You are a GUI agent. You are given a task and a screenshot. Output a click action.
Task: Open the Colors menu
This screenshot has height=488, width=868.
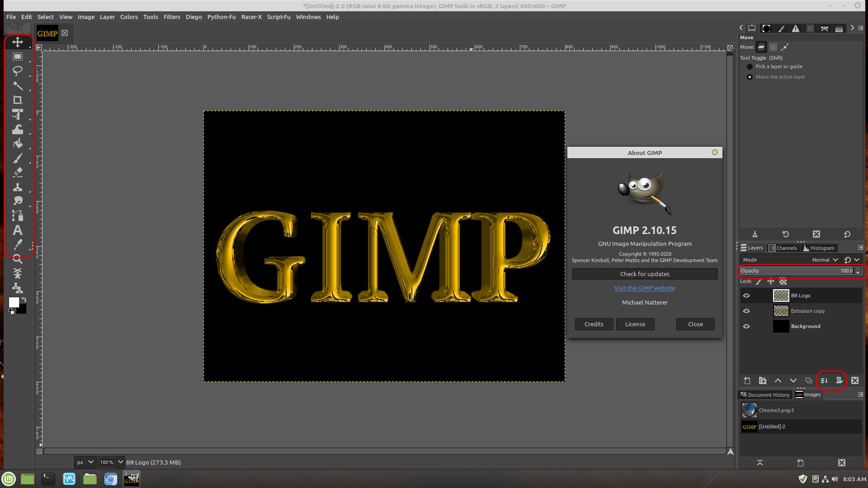click(x=129, y=17)
